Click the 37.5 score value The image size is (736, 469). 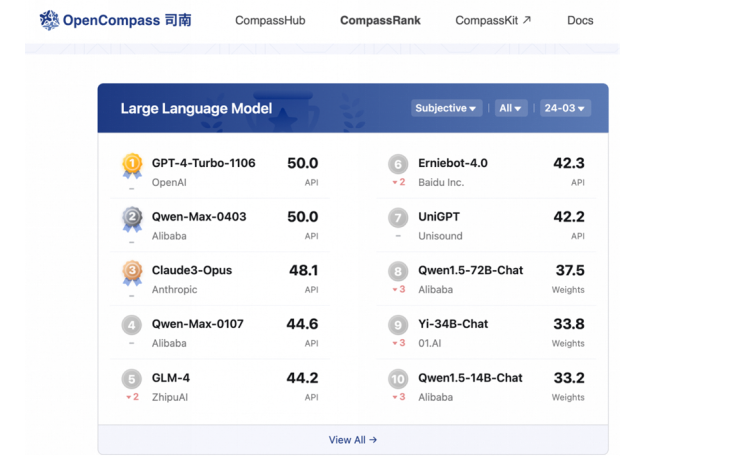(x=570, y=270)
